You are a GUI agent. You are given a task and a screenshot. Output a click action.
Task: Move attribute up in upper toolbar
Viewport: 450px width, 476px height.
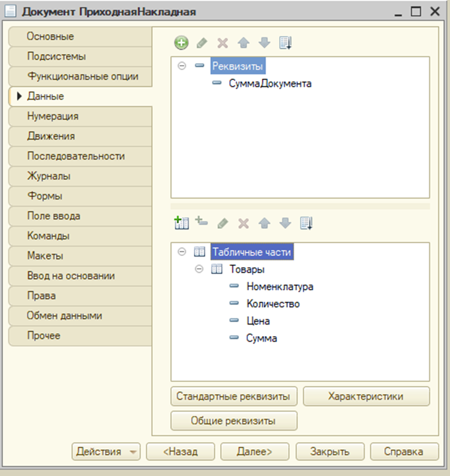click(243, 43)
